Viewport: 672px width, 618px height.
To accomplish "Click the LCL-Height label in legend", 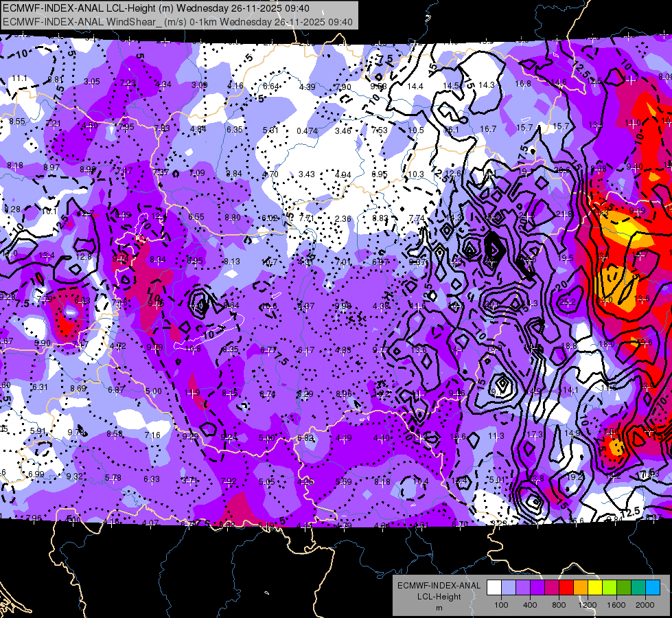I will tap(439, 597).
